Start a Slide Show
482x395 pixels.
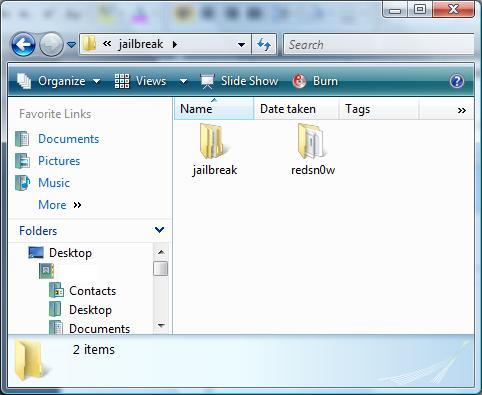click(x=239, y=81)
